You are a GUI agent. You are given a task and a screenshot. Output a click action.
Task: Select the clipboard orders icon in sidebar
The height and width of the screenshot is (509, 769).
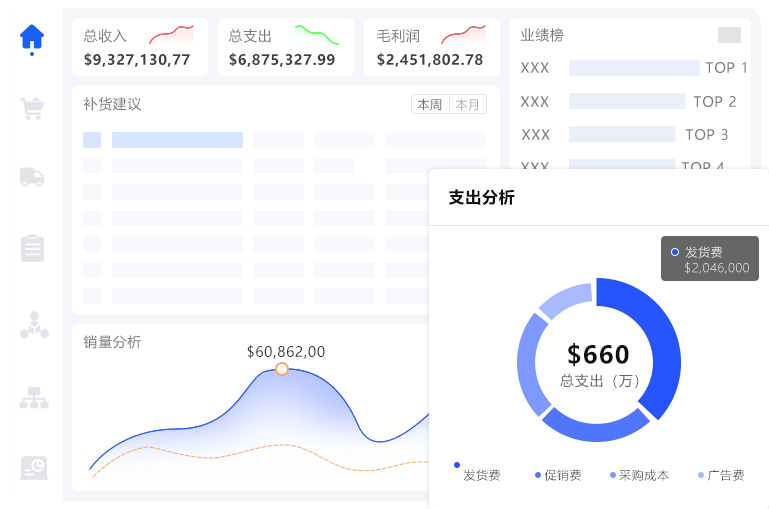[x=32, y=248]
